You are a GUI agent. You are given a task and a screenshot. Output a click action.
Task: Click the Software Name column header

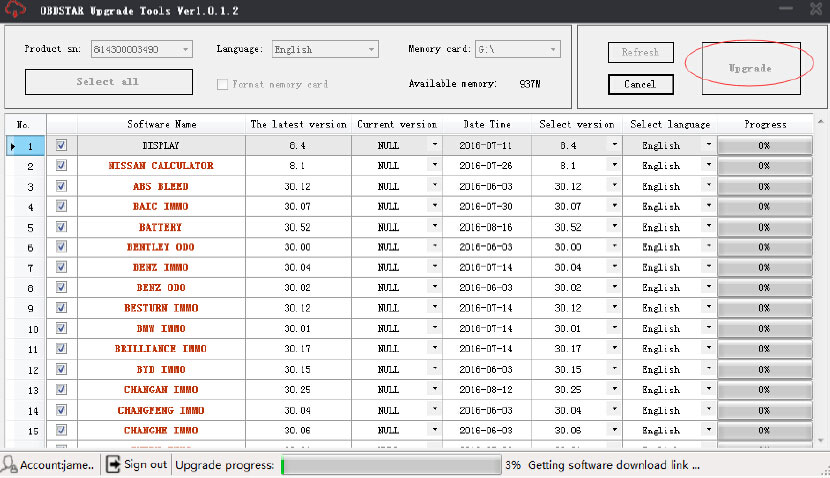[161, 124]
